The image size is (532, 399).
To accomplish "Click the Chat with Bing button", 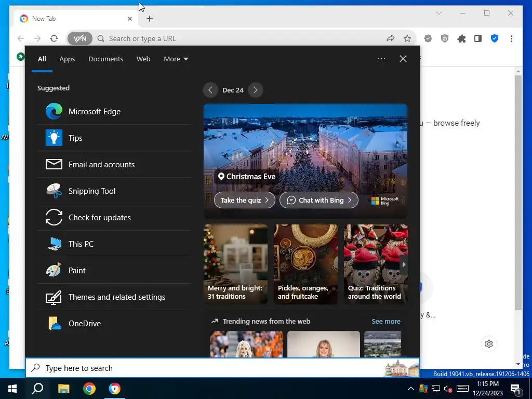I will click(x=319, y=200).
